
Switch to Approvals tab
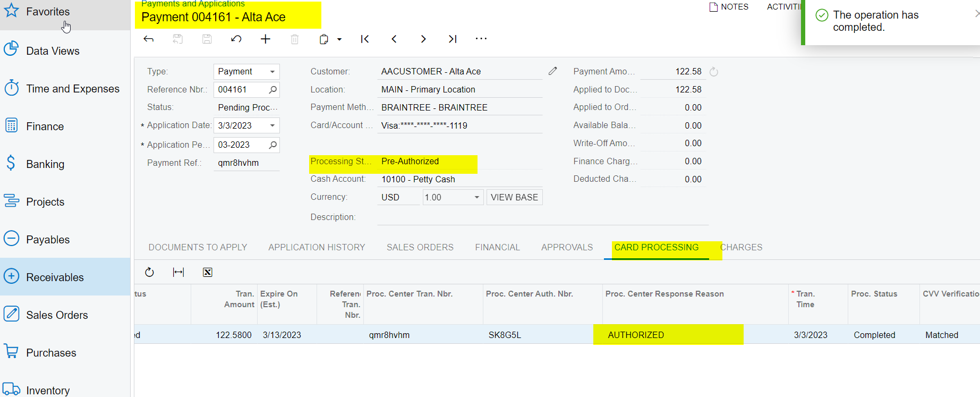coord(567,247)
